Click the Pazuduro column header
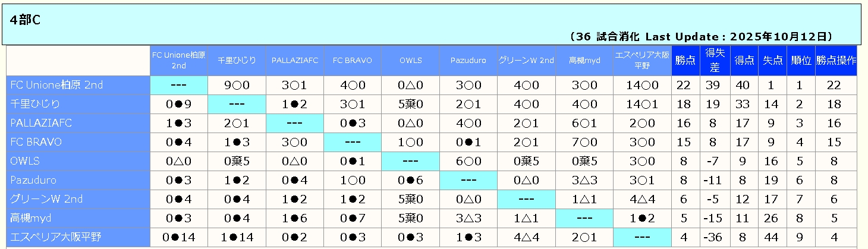The image size is (868, 249). [x=468, y=60]
